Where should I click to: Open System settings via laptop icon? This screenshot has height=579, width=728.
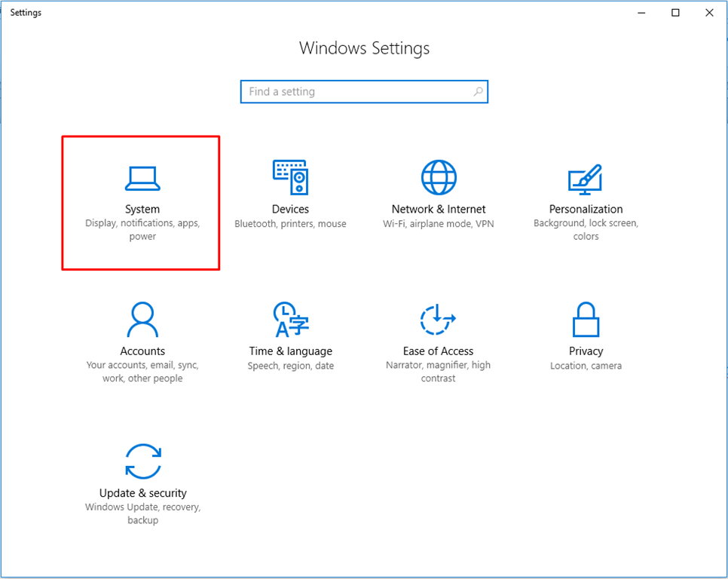coord(142,178)
